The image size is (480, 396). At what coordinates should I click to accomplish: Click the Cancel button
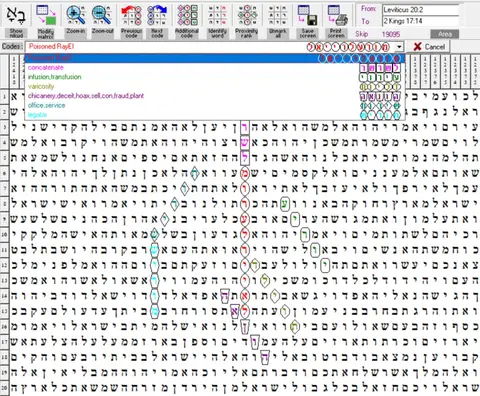pos(429,47)
